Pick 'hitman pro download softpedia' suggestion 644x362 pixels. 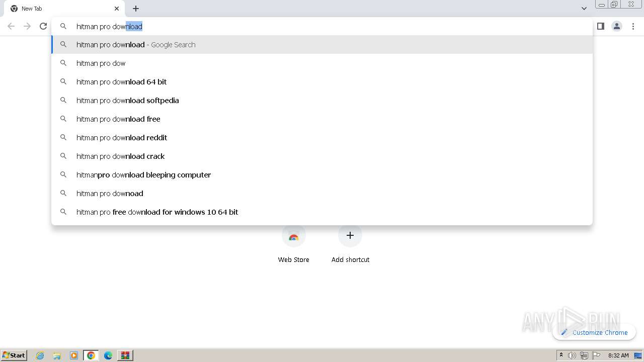click(322, 101)
